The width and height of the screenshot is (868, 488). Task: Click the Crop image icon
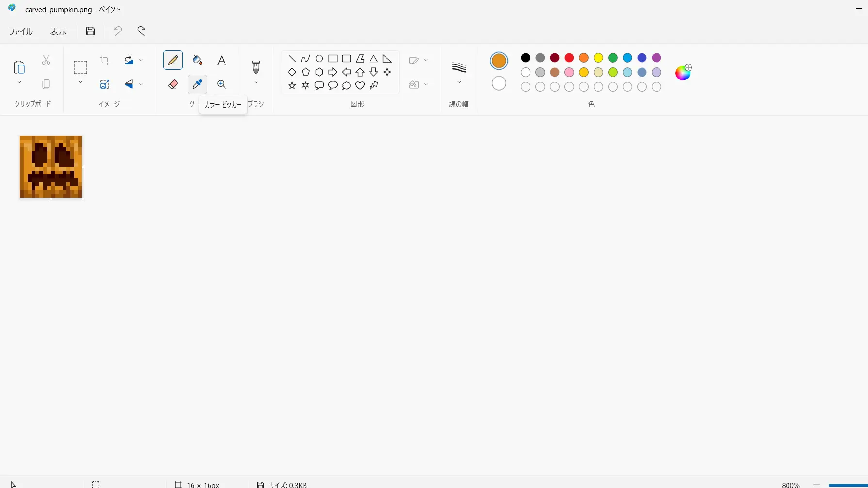pyautogui.click(x=105, y=60)
